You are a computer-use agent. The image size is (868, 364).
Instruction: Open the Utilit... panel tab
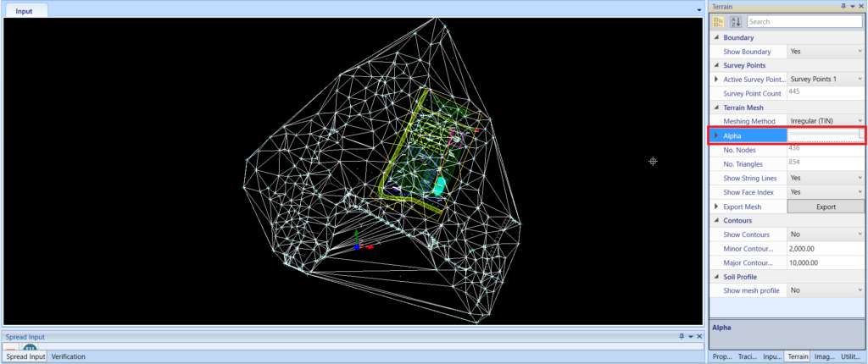(851, 357)
